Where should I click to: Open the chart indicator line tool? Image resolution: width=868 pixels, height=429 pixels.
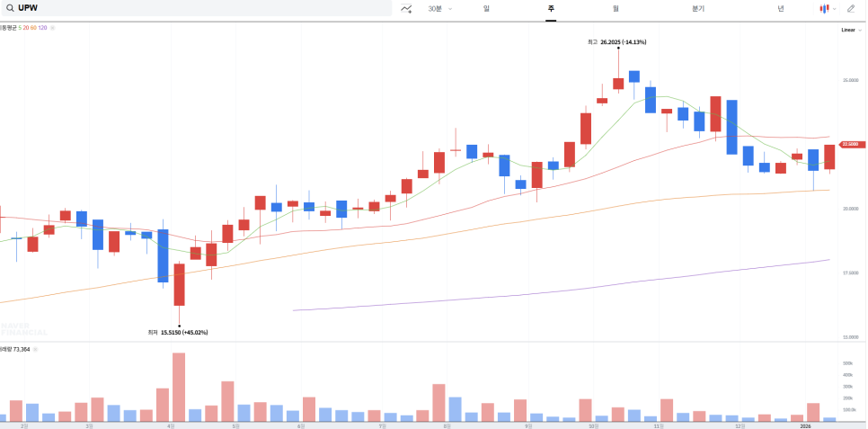click(x=406, y=8)
